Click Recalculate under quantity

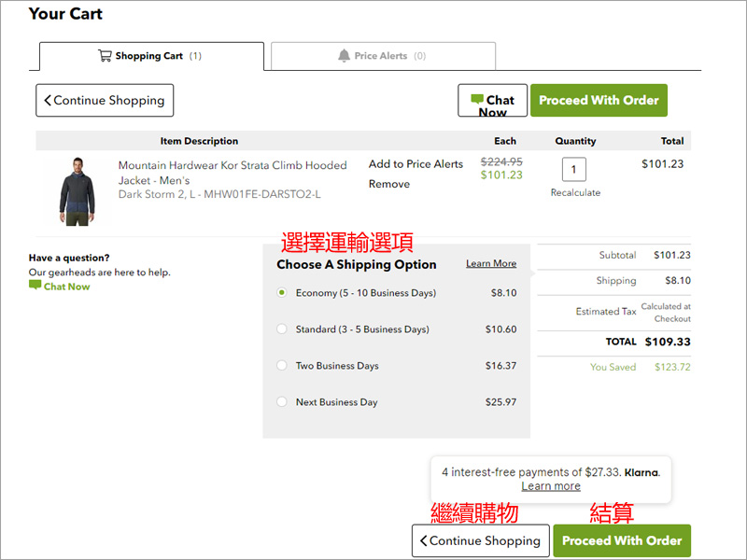[x=575, y=192]
